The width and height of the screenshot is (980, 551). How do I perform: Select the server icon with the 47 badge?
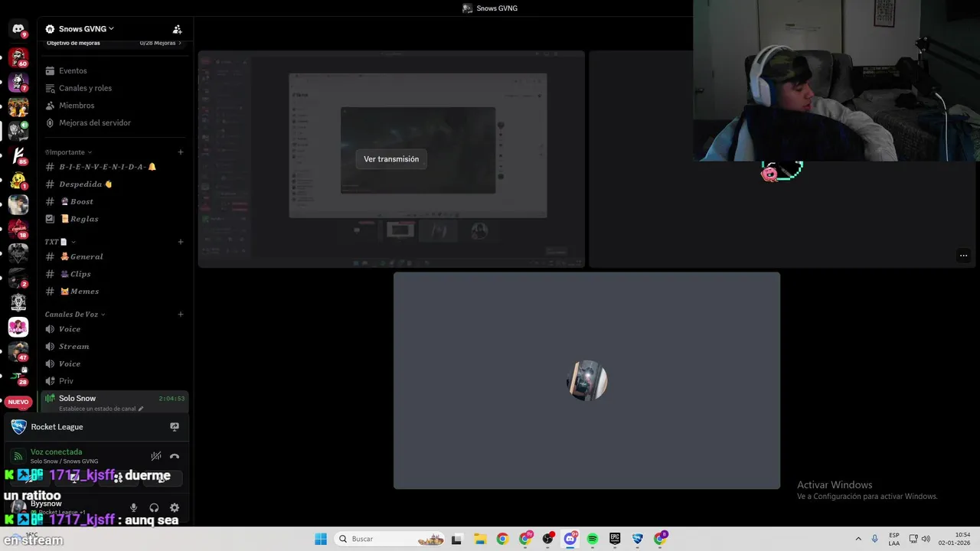click(18, 352)
